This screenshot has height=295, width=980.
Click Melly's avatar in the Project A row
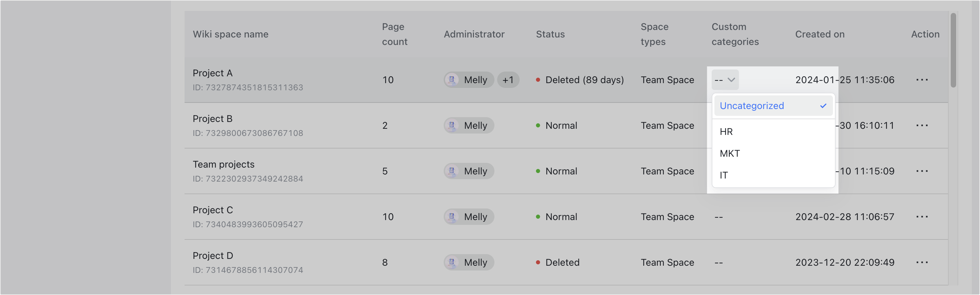(452, 80)
